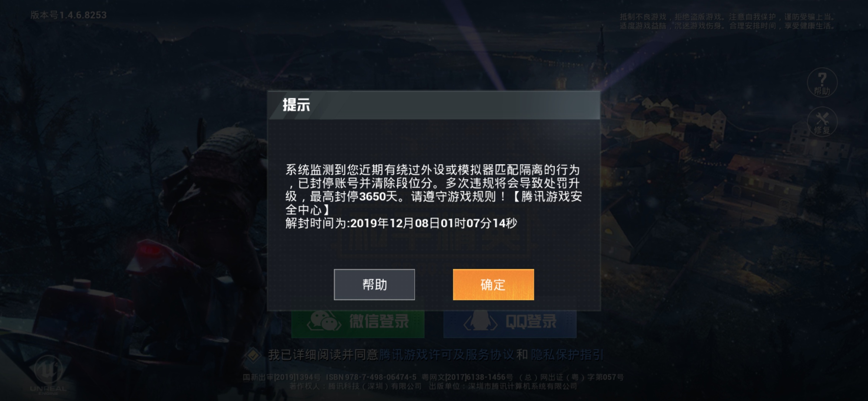The image size is (868, 401).
Task: Click the 著作权人 copyright footer line
Action: pos(433,387)
